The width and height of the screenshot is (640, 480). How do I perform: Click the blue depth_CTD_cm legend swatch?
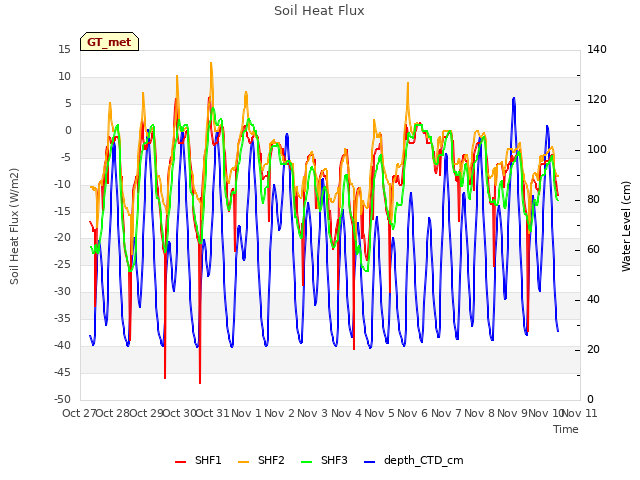(369, 462)
